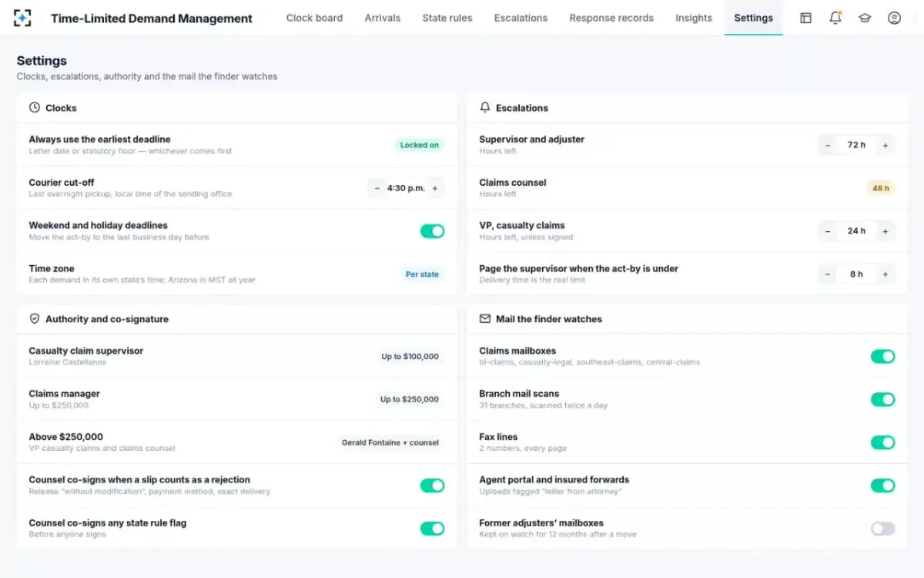Viewport: 924px width, 578px height.
Task: Click the envelope icon beside Mail the finder watches
Action: (x=485, y=319)
